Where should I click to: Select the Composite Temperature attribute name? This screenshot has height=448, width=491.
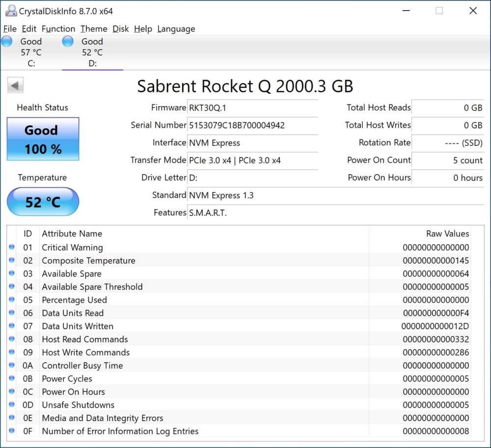coord(88,261)
